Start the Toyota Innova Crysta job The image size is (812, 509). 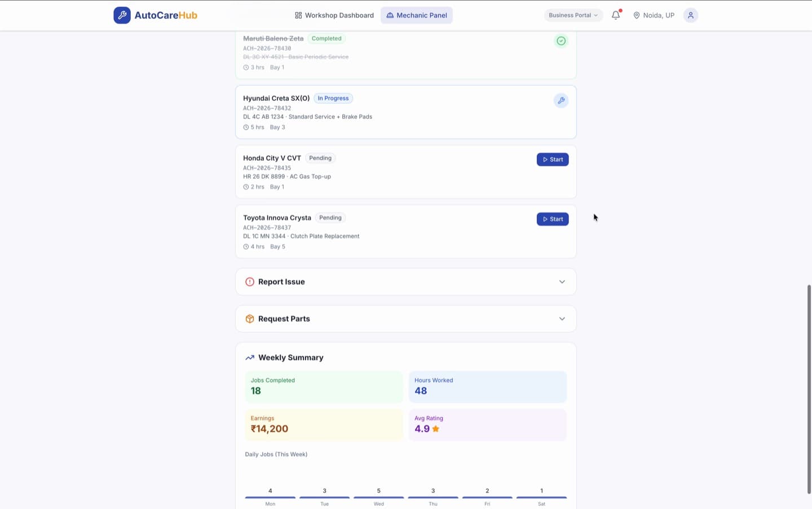(553, 219)
